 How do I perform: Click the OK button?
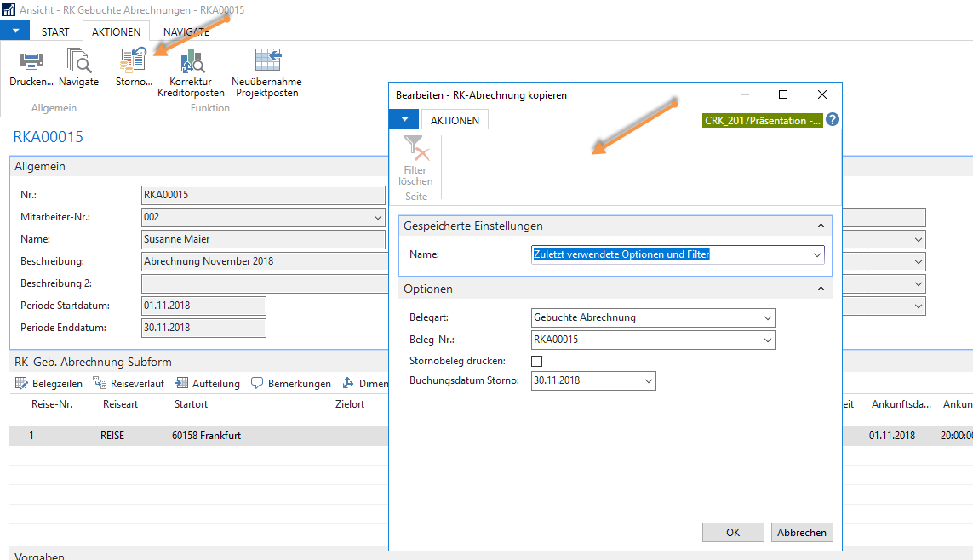tap(733, 532)
